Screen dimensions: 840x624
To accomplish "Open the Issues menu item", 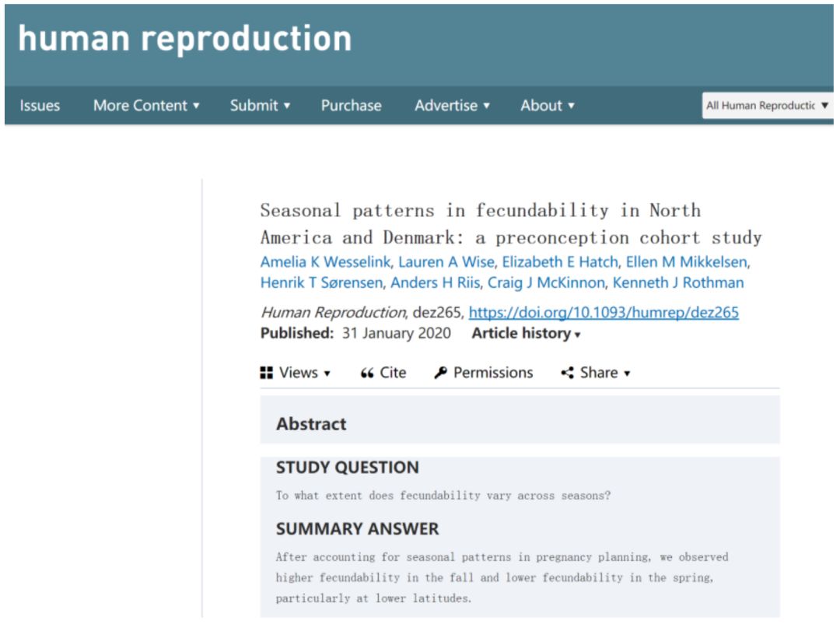I will [40, 106].
